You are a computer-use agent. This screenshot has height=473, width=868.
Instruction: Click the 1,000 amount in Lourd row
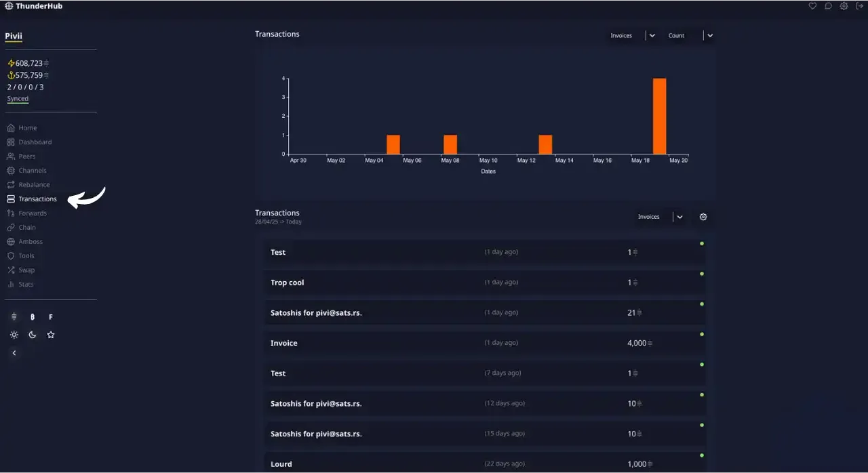639,464
